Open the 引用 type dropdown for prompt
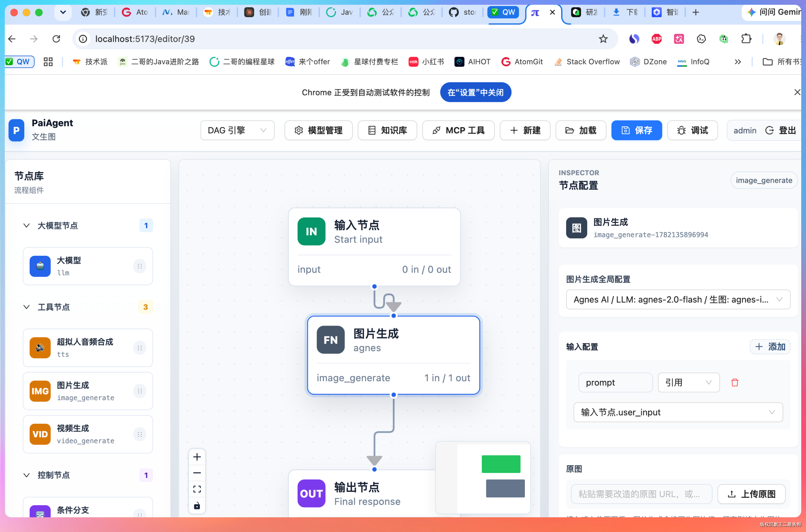 pyautogui.click(x=689, y=383)
